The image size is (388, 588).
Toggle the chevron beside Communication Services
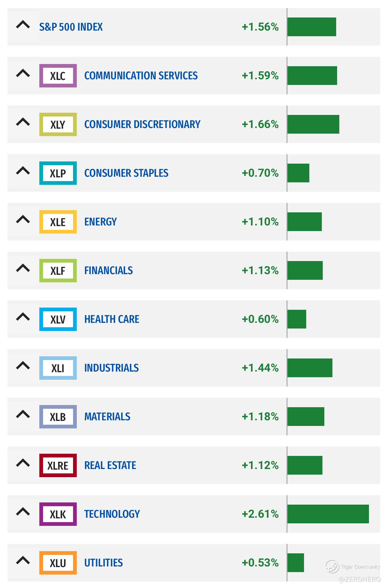point(23,74)
